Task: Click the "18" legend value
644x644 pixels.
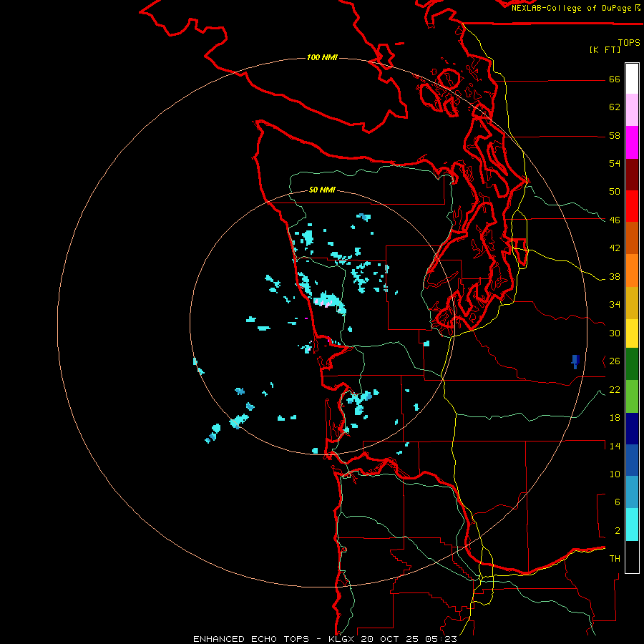Action: point(615,418)
